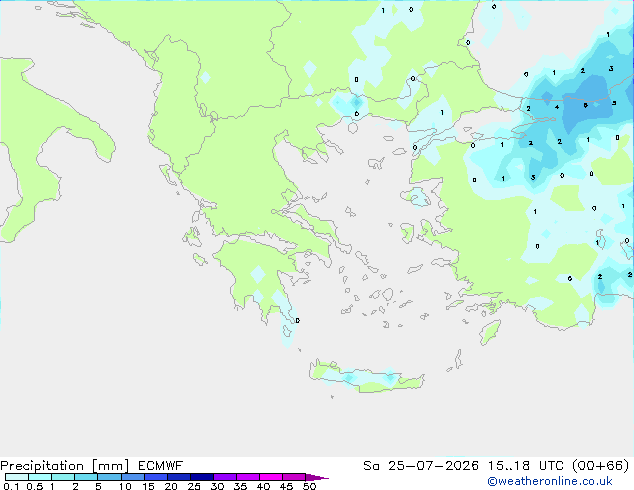Click the '4' precipitation value over northwest Turkey
This screenshot has height=490, width=634.
click(x=557, y=107)
